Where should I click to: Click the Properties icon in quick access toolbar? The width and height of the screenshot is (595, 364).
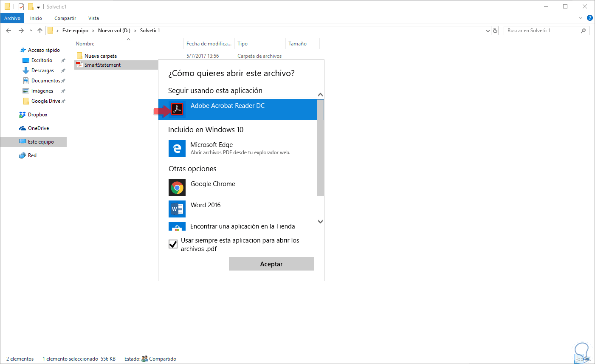point(21,7)
